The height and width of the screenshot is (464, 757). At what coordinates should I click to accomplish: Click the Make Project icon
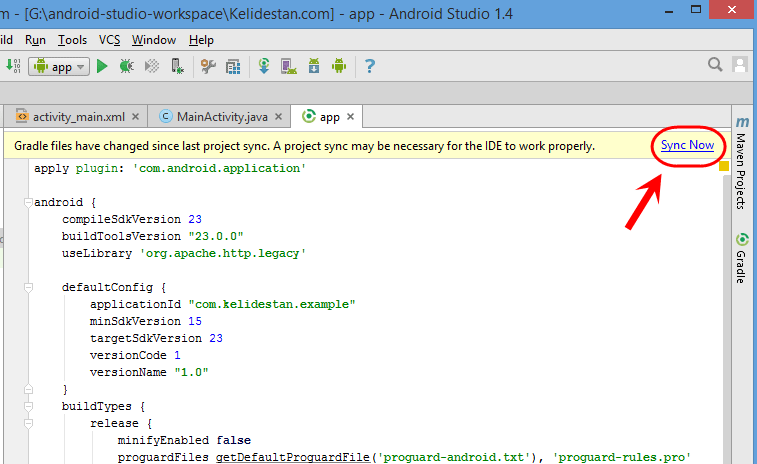point(14,66)
